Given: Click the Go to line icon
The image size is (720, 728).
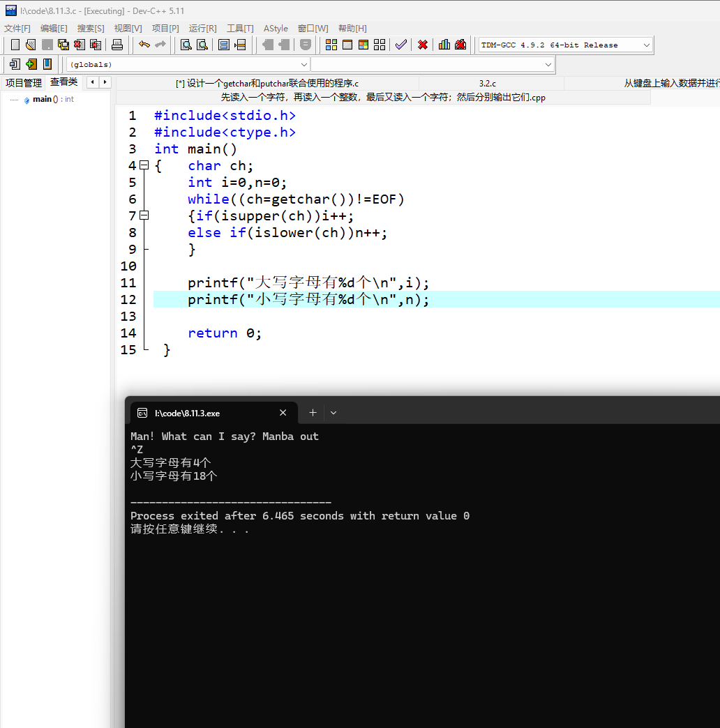Looking at the screenshot, I should (x=240, y=45).
